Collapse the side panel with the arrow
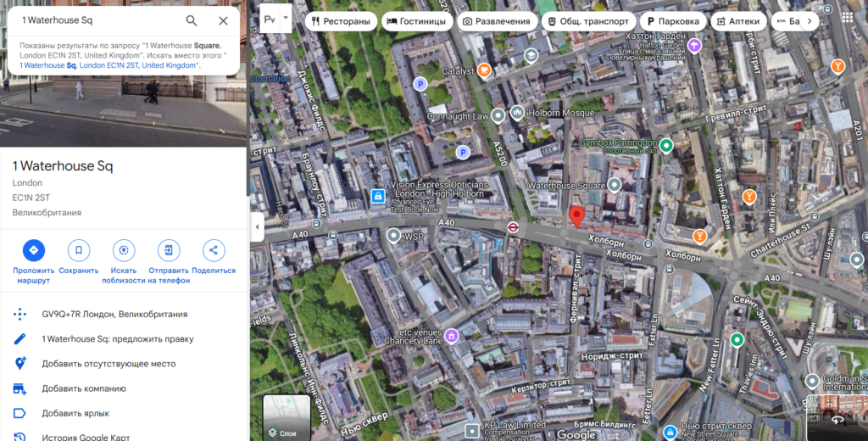The image size is (868, 441). tap(256, 226)
